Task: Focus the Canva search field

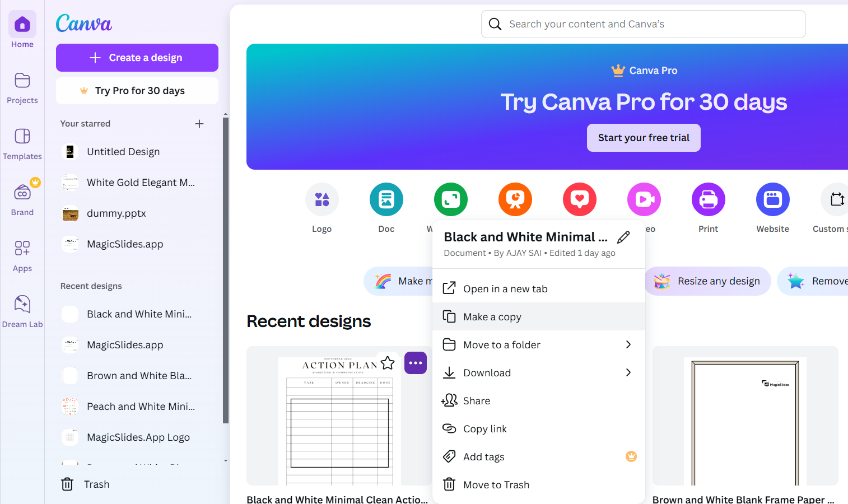Action: click(644, 24)
